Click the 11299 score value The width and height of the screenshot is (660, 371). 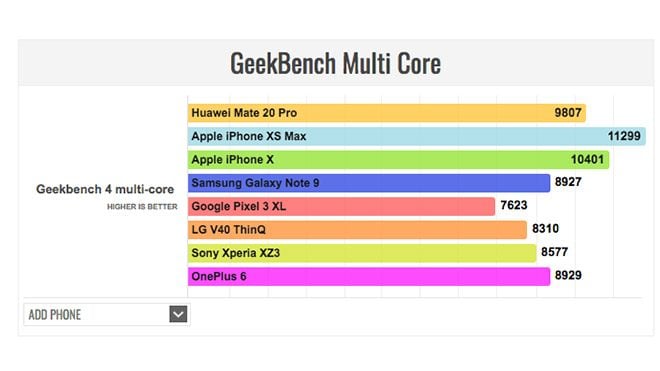[x=624, y=136]
